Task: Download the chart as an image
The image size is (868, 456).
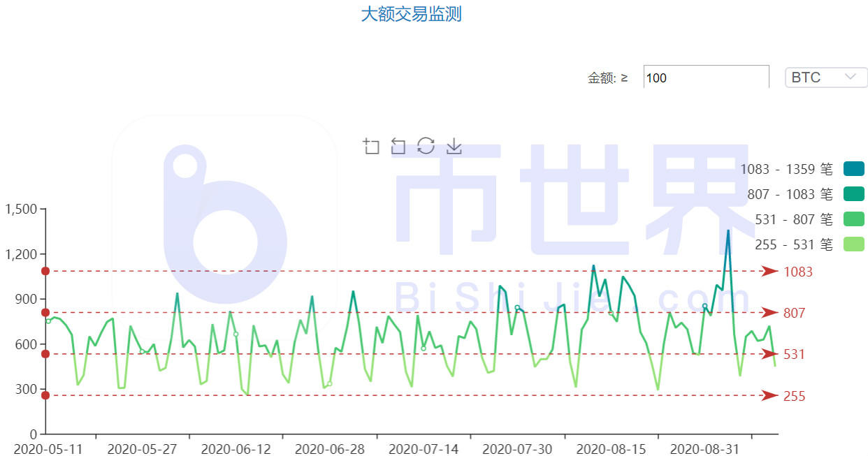Action: coord(454,147)
